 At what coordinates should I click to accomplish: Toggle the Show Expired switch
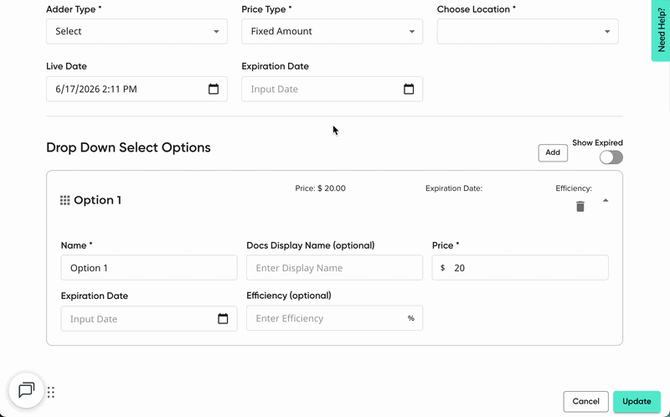point(611,158)
